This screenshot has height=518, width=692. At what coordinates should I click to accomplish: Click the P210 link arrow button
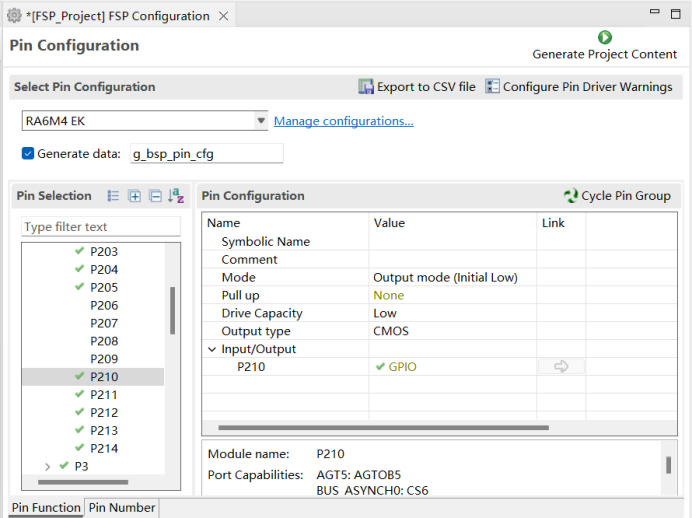(x=561, y=366)
